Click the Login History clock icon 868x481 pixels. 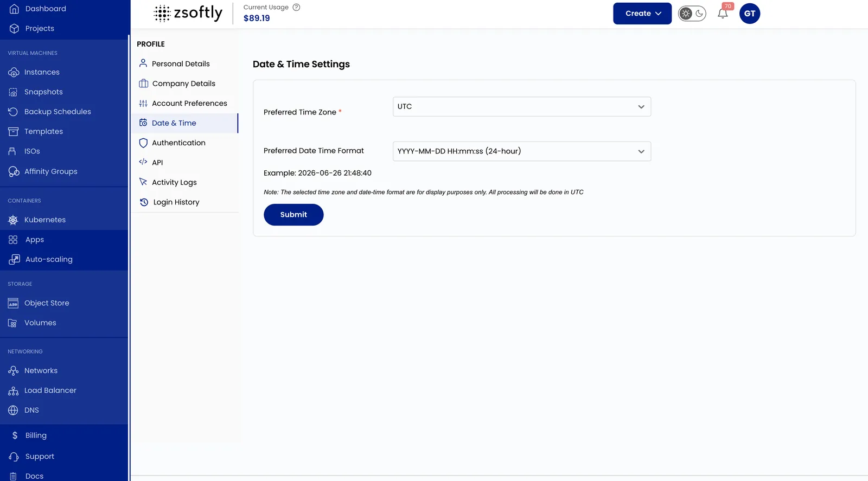(144, 202)
